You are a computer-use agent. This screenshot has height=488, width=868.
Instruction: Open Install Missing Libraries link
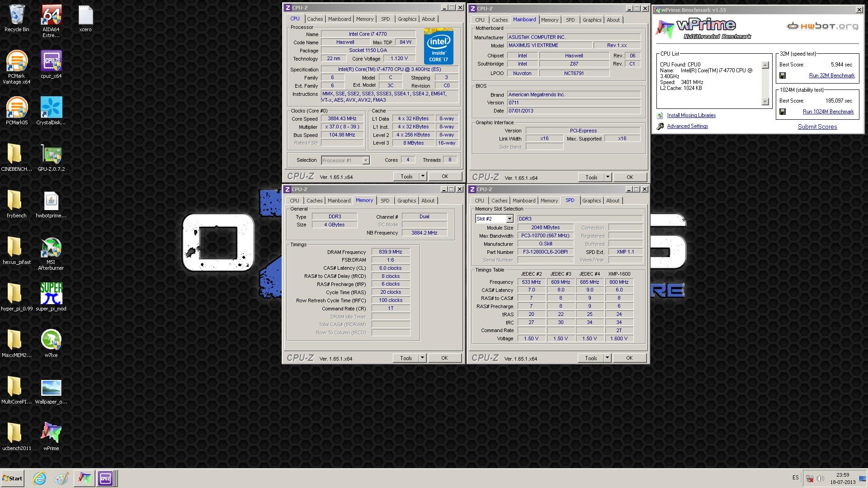[x=691, y=115]
